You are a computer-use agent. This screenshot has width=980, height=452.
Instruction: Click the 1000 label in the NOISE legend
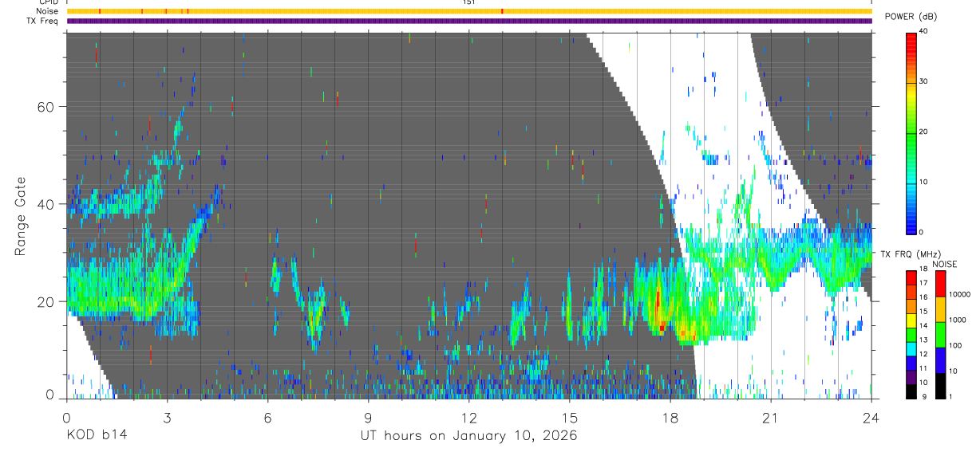click(958, 320)
